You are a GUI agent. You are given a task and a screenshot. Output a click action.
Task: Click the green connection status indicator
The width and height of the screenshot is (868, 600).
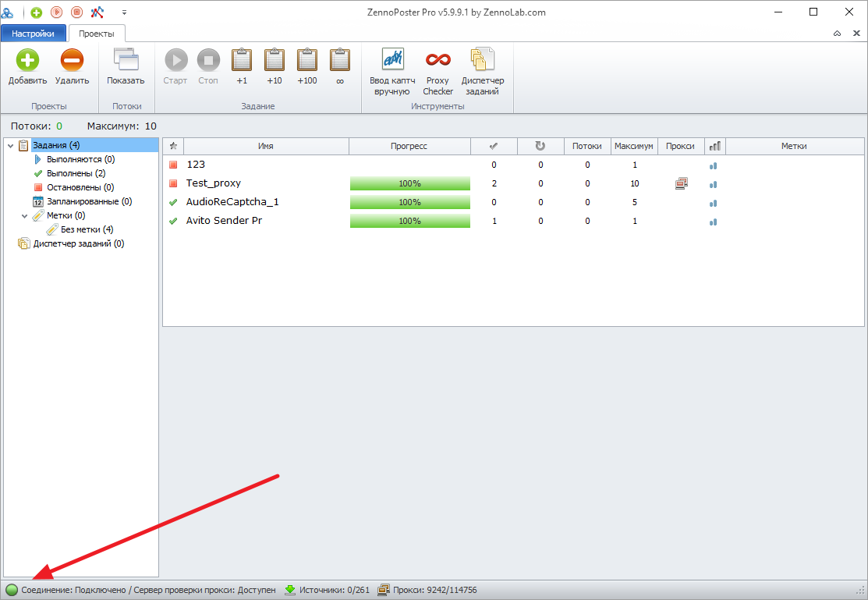pos(12,590)
